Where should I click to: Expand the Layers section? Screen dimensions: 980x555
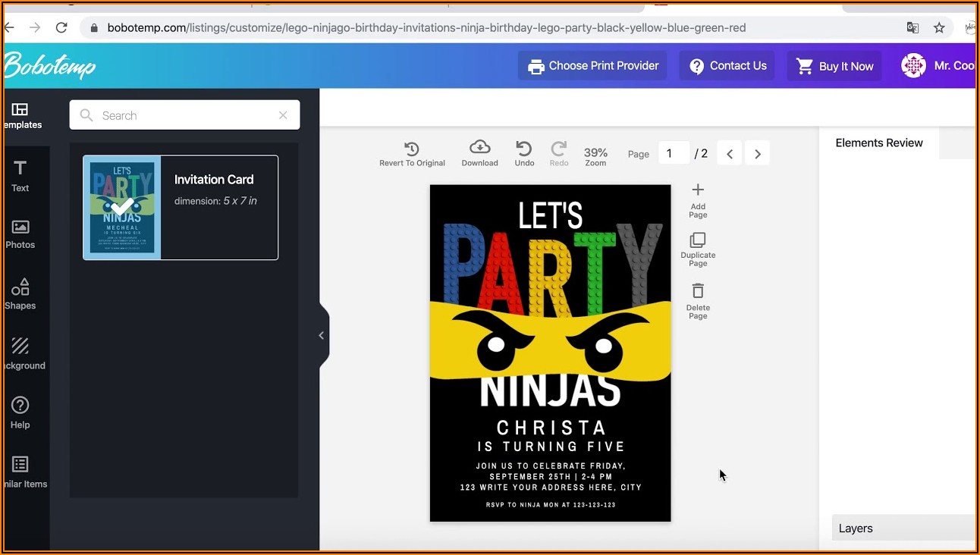click(903, 528)
